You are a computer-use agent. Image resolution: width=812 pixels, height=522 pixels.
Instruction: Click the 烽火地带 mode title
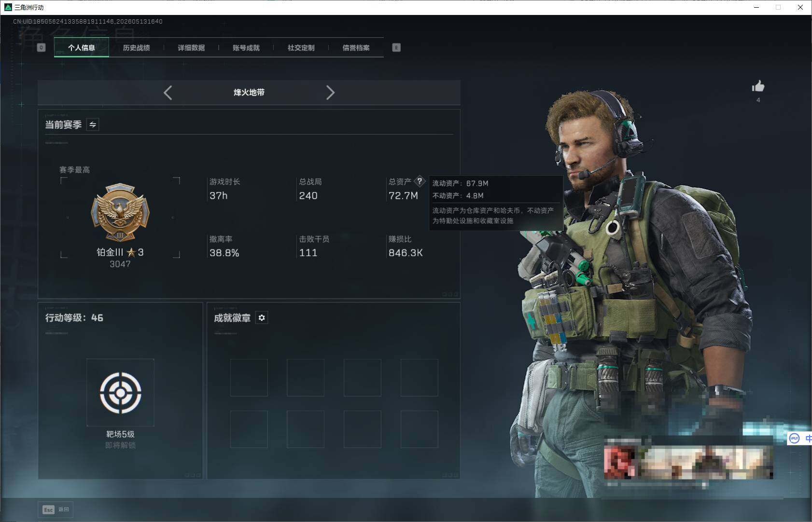249,92
